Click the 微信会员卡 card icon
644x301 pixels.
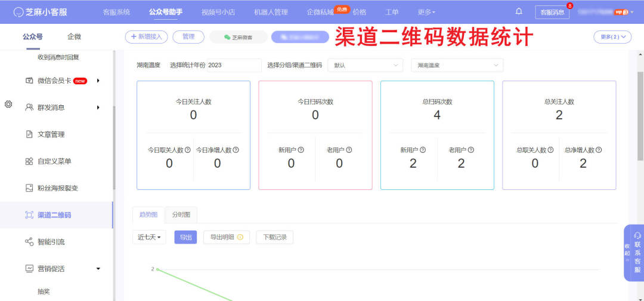click(29, 81)
